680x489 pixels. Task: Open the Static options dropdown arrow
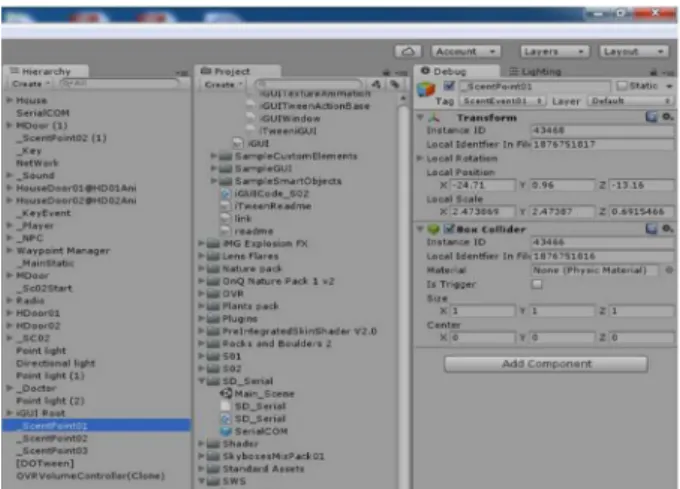669,86
